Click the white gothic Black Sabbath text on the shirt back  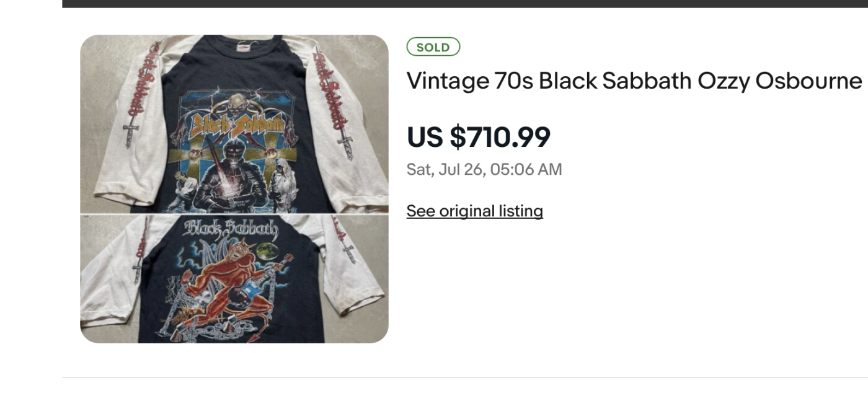click(x=230, y=230)
